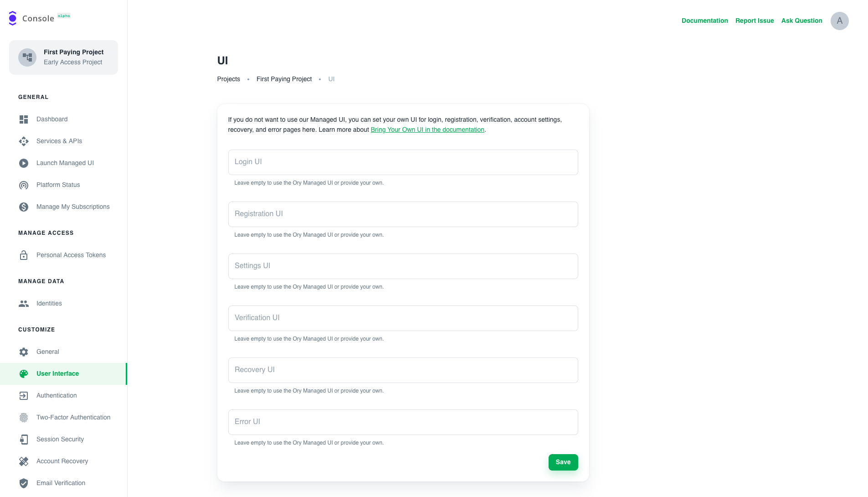
Task: Click the Account Recovery bandage icon
Action: tap(24, 461)
